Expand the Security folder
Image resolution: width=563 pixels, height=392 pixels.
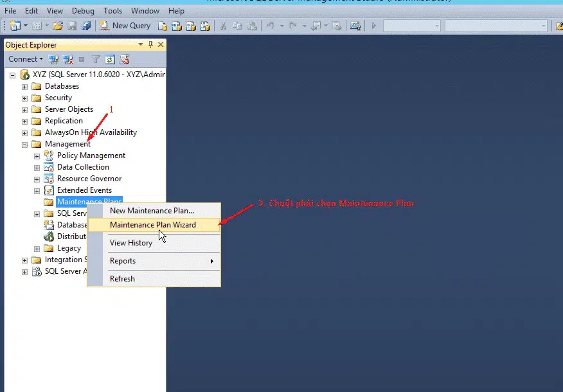click(x=25, y=98)
